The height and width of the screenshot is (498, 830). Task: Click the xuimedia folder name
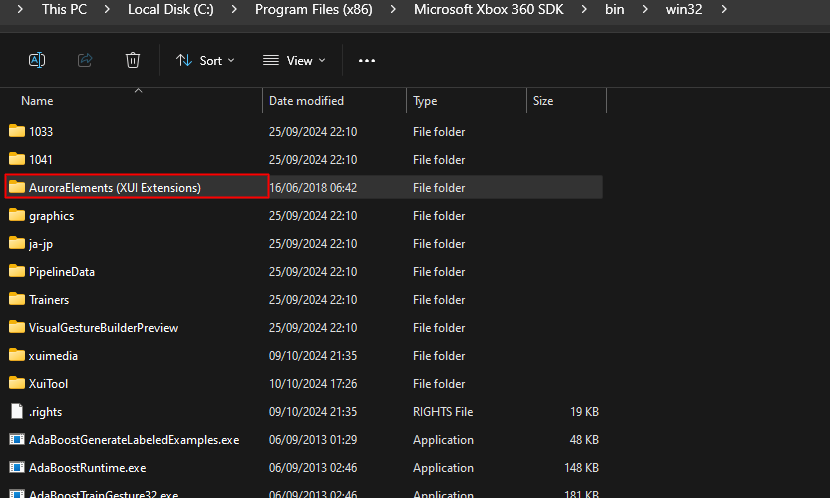(53, 356)
